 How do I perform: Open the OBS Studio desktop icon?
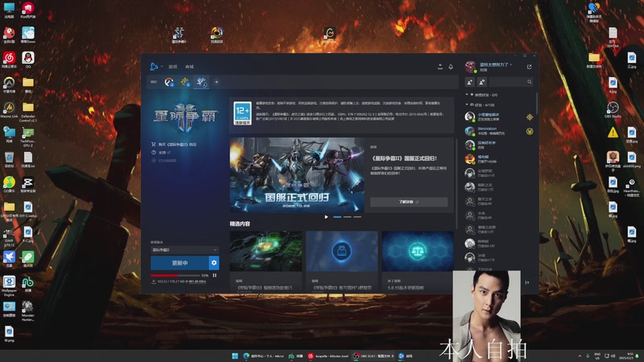613,110
